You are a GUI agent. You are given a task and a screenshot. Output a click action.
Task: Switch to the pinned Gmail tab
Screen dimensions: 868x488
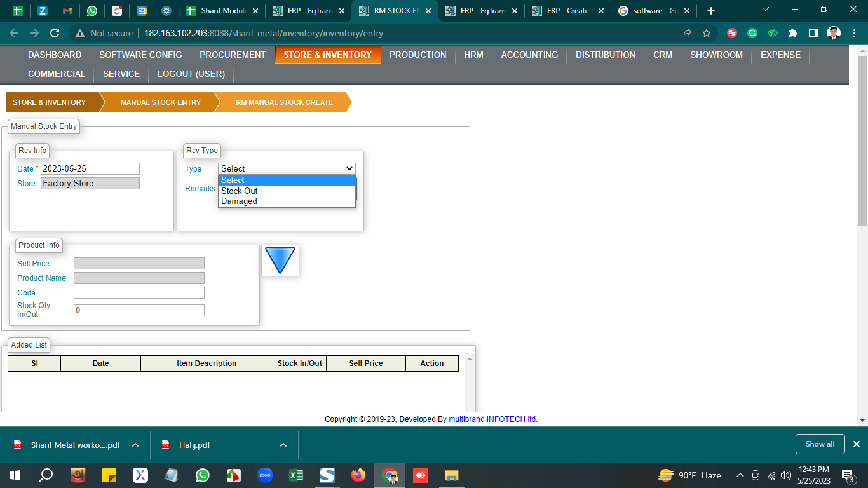click(67, 11)
